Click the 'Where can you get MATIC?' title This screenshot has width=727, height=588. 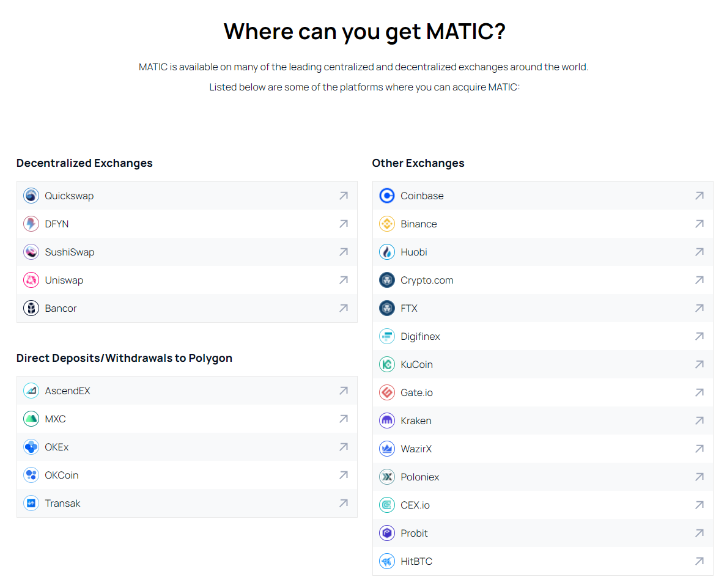pos(364,32)
